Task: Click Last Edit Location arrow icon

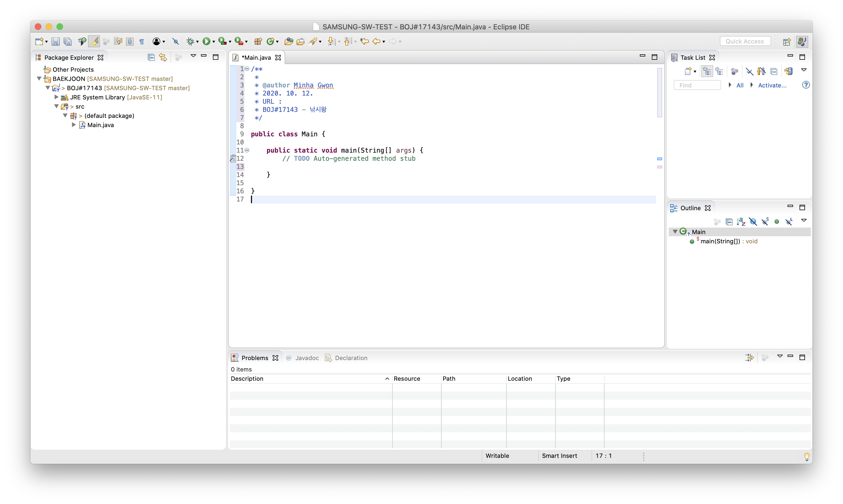Action: click(x=364, y=42)
